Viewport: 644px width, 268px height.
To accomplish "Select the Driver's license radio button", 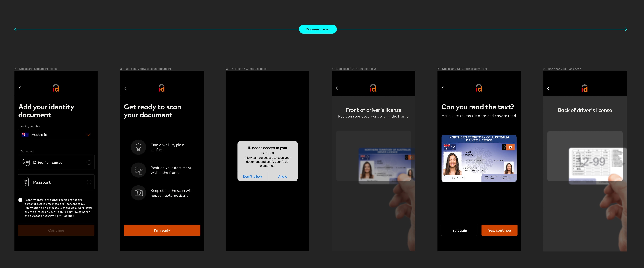I will 89,162.
